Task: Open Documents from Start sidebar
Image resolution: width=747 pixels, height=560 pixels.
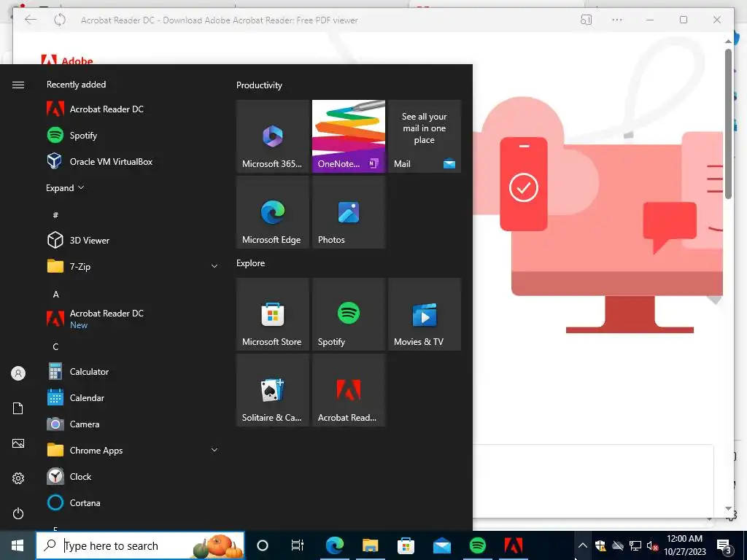Action: (18, 408)
